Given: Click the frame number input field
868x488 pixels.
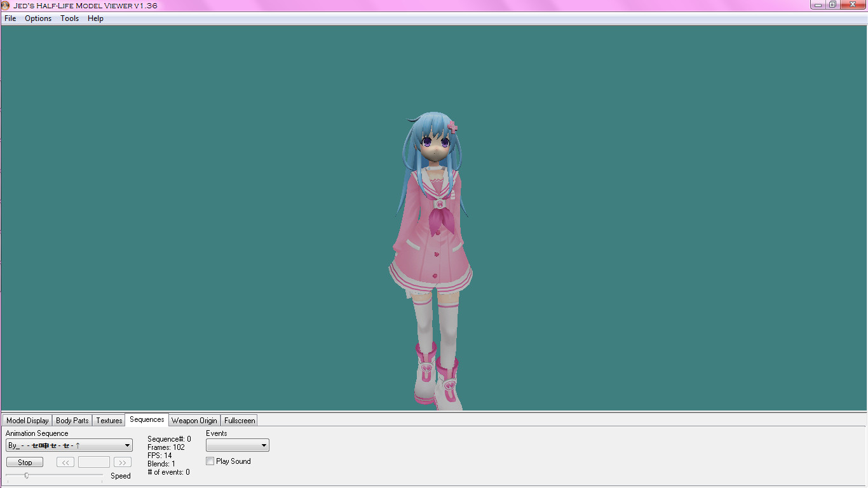Looking at the screenshot, I should click(93, 462).
